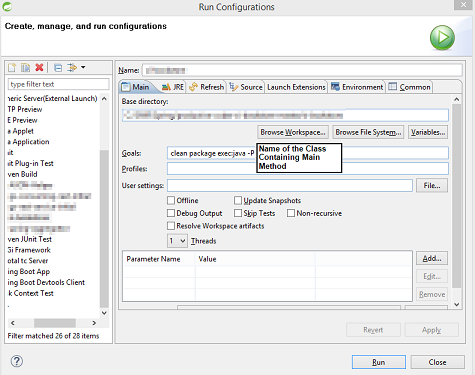Open the filter dropdown arrow in toolbar
Screen dimensions: 475x375
tap(83, 67)
